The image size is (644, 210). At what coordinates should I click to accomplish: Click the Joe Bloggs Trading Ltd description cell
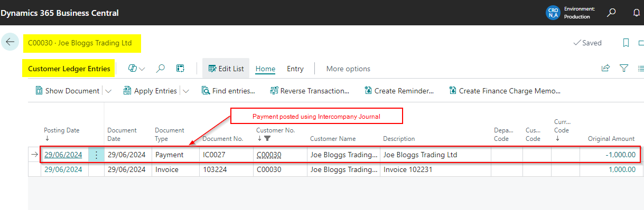(435, 155)
